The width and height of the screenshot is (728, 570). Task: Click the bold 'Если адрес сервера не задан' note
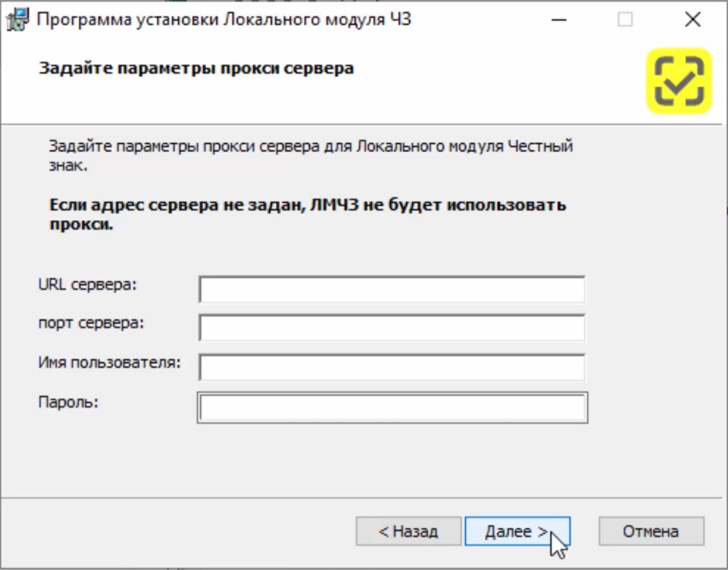[308, 214]
